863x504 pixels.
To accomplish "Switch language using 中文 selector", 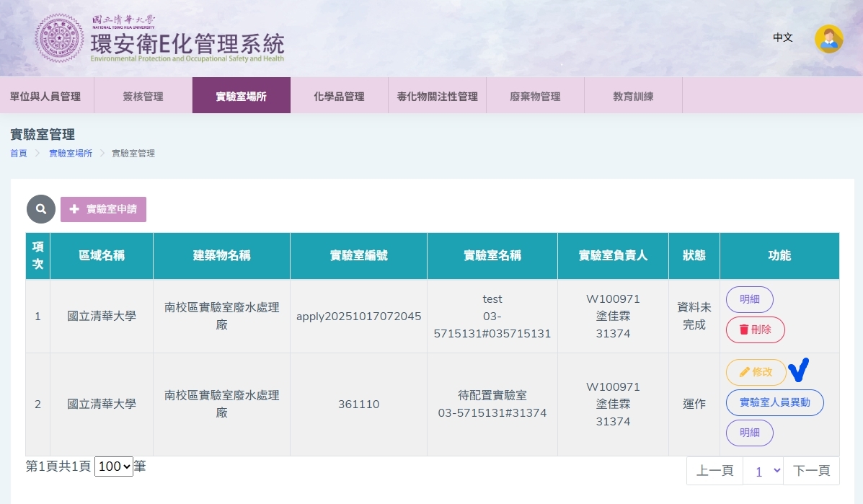I will (x=782, y=37).
